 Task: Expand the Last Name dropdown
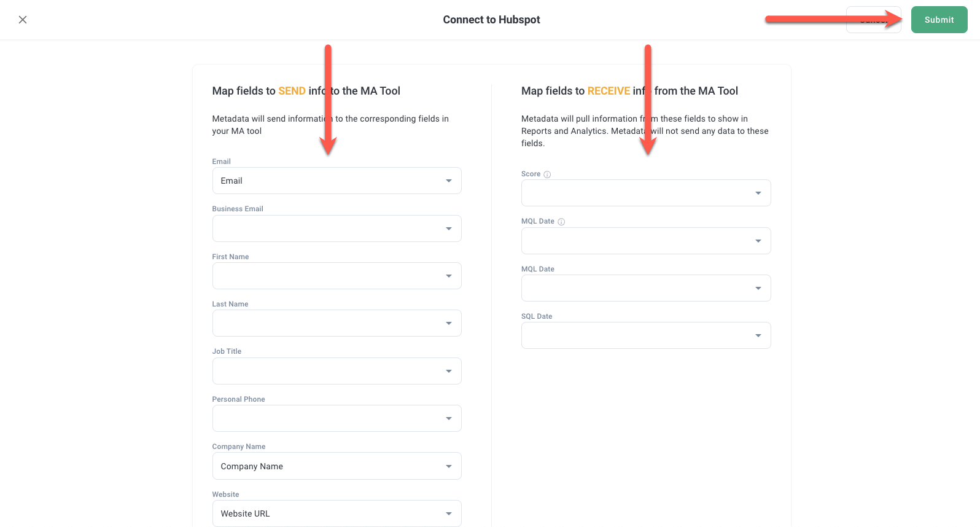(x=336, y=323)
